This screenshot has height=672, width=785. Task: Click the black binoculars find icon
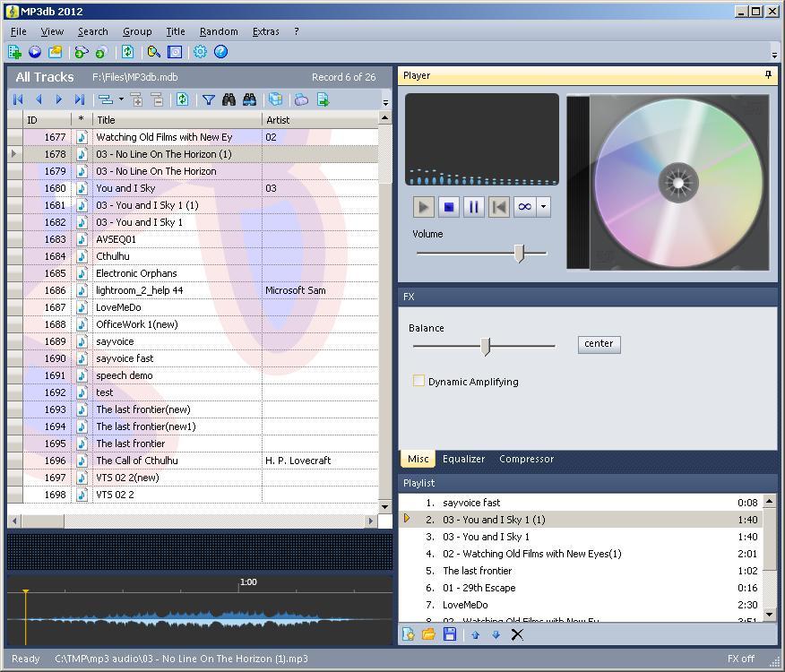click(x=229, y=99)
